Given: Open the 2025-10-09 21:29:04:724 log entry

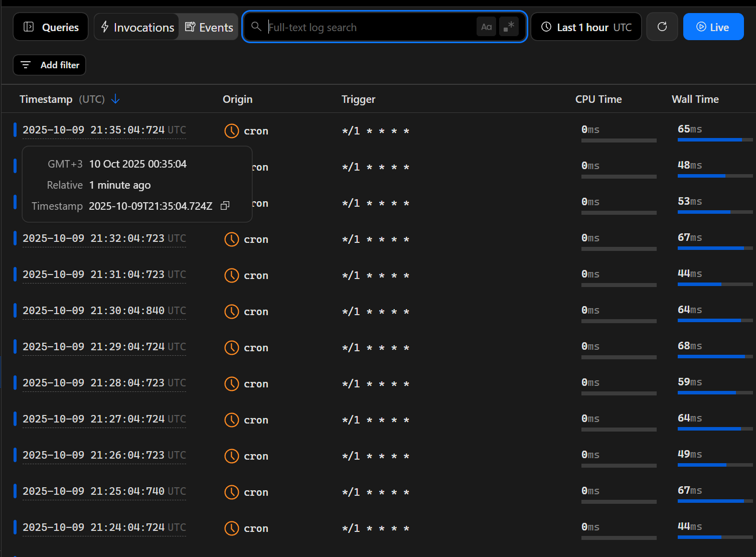Looking at the screenshot, I should point(104,347).
